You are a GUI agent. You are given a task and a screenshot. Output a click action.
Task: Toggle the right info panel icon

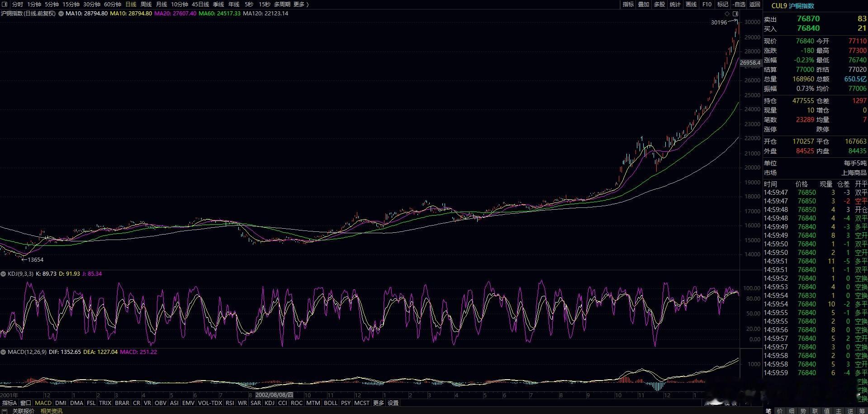click(735, 14)
